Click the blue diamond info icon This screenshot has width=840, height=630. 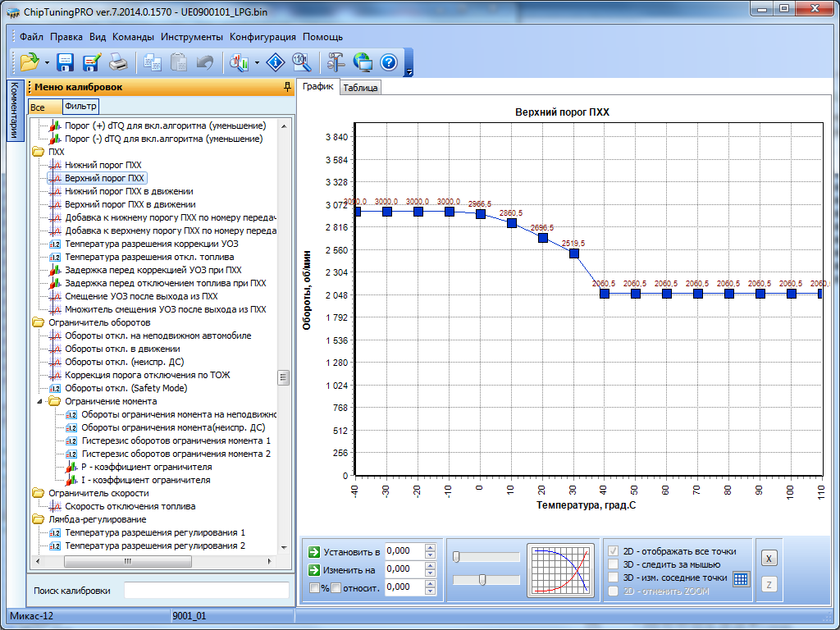pos(275,62)
